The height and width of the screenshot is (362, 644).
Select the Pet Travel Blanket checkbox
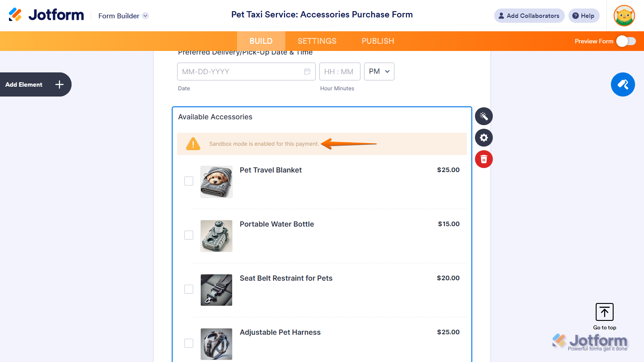tap(188, 181)
